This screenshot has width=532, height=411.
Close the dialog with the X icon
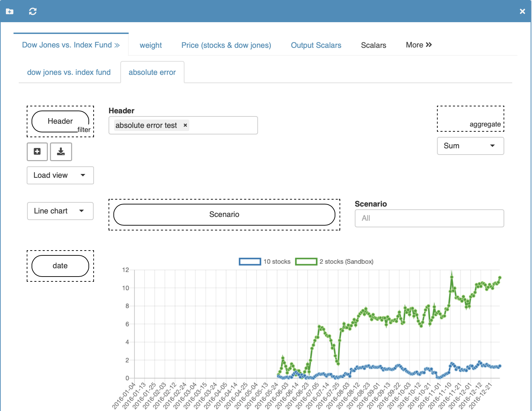pos(522,11)
